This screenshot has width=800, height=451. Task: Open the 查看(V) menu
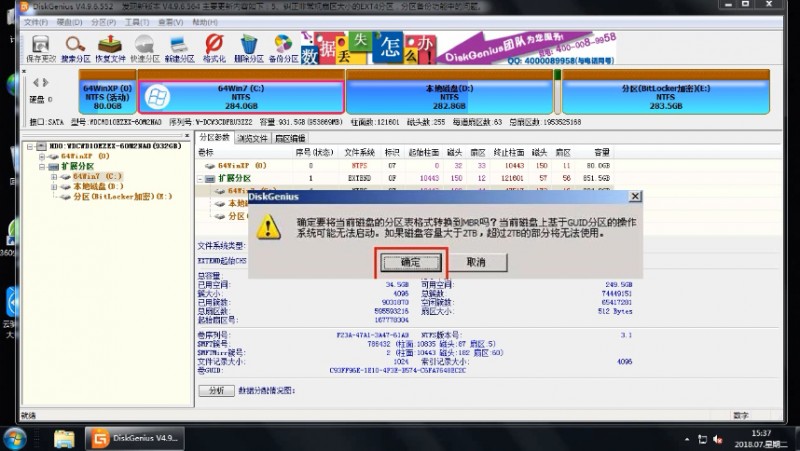pyautogui.click(x=170, y=22)
